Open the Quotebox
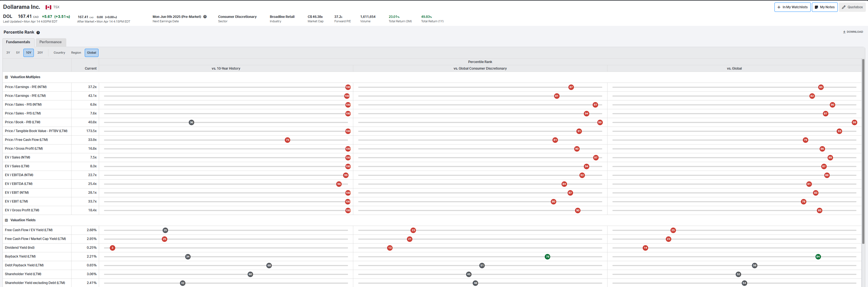The height and width of the screenshot is (287, 868). (852, 7)
